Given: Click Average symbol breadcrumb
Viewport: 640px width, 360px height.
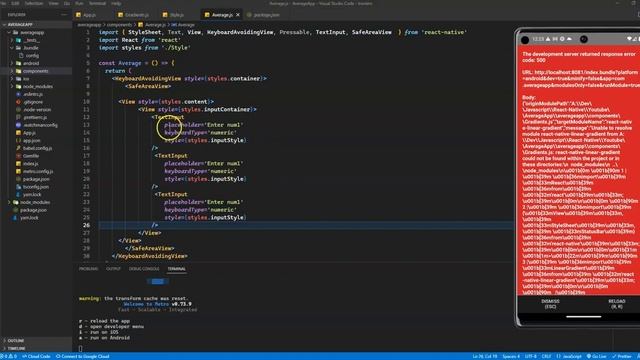Looking at the screenshot, I should [x=183, y=25].
